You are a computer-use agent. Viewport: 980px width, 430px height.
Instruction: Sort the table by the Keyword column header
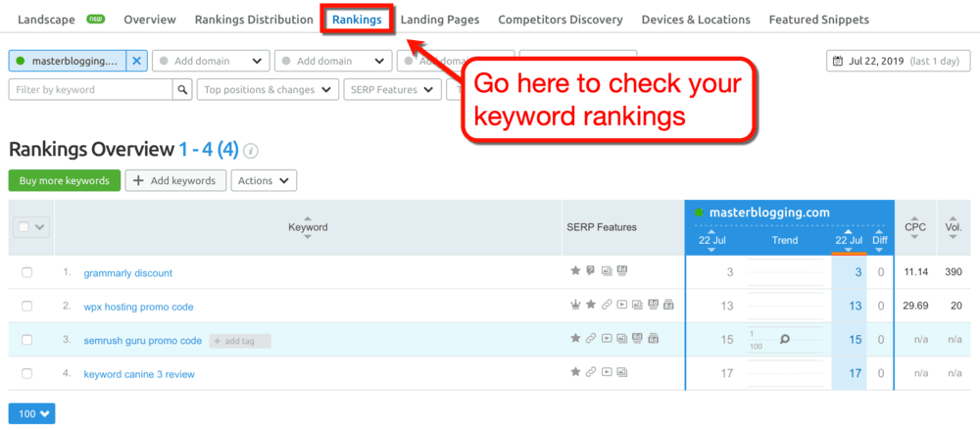(x=308, y=227)
